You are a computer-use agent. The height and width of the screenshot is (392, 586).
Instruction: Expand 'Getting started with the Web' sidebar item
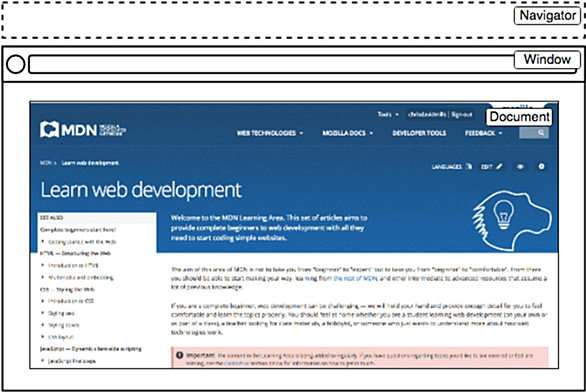(x=43, y=242)
